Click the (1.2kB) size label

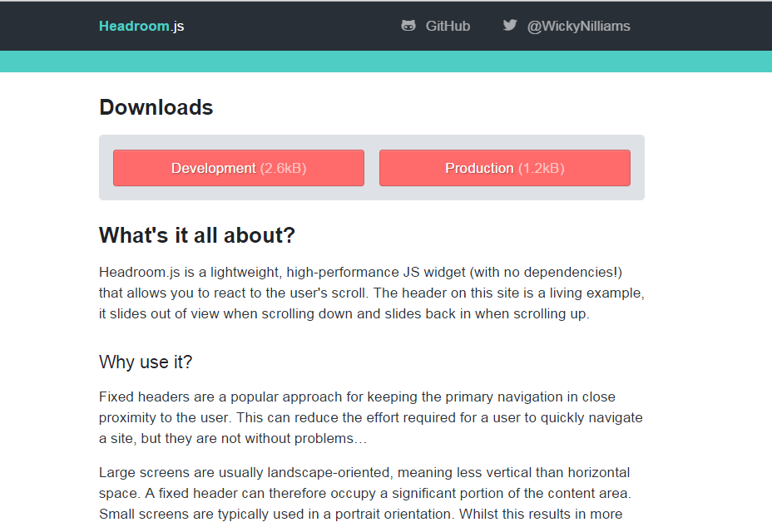point(542,168)
